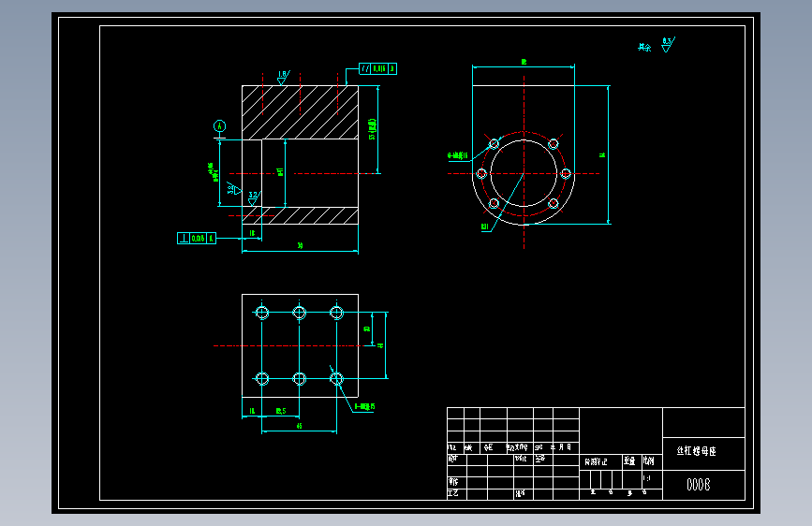Select the 年 月 日 date header cell
This screenshot has height=526, width=812.
click(x=561, y=446)
